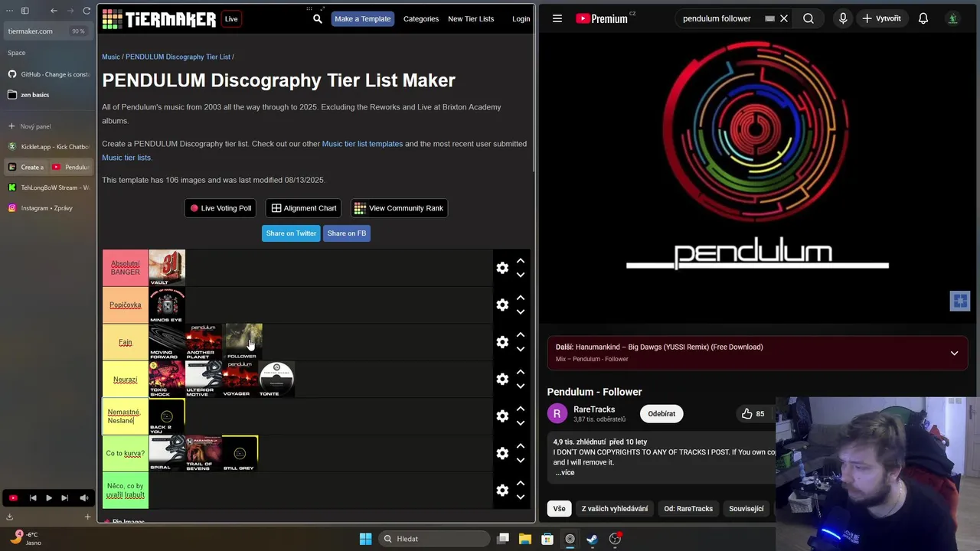Screen dimensions: 980x551
Task: Toggle the sidebar layout icon
Action: [24, 11]
